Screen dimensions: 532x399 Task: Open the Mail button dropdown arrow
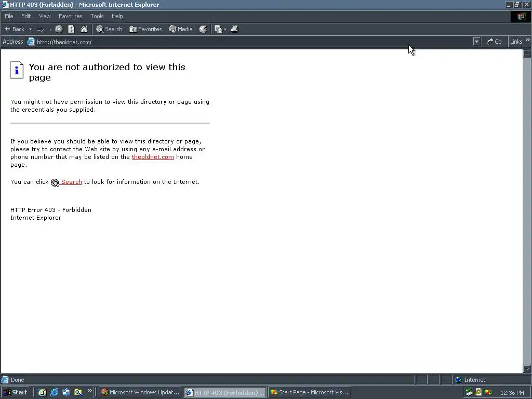(225, 30)
